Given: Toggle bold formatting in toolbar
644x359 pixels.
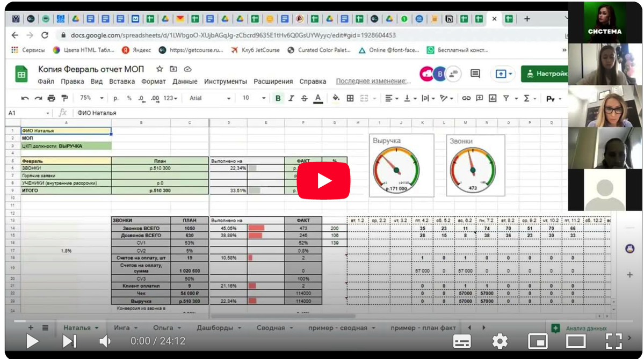Looking at the screenshot, I should (278, 98).
